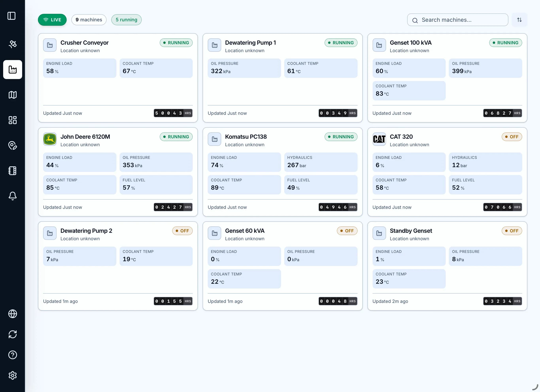The height and width of the screenshot is (392, 540).
Task: Click CAT 320 Engine Load 6% tile
Action: click(409, 162)
